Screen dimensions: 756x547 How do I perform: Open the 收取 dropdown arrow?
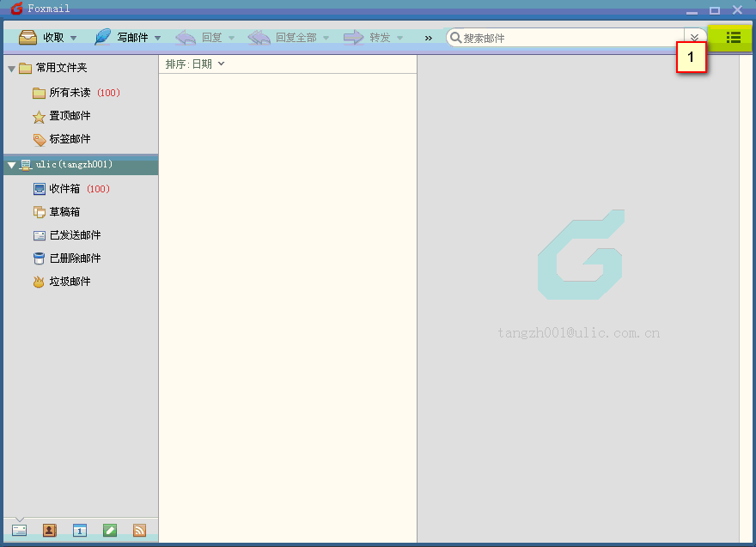[74, 38]
